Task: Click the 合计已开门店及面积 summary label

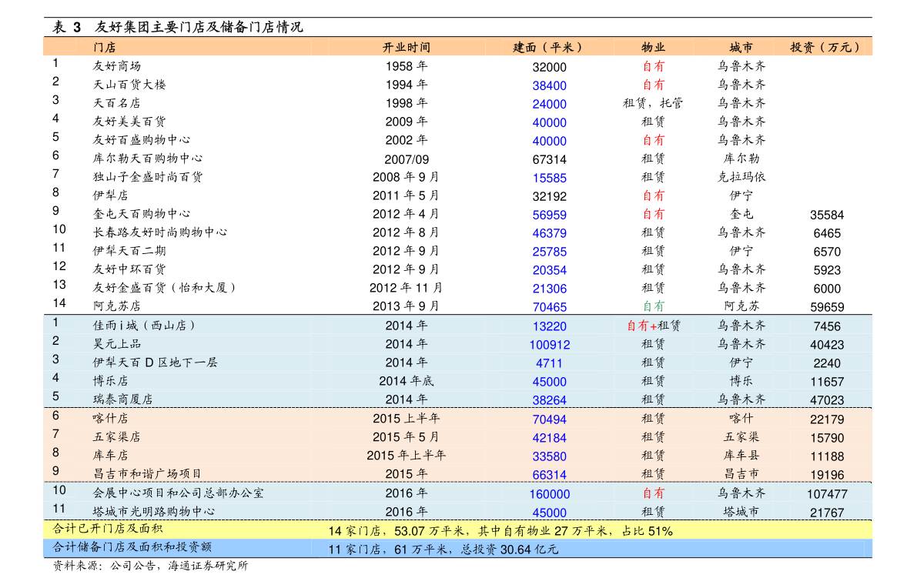Action: (107, 530)
